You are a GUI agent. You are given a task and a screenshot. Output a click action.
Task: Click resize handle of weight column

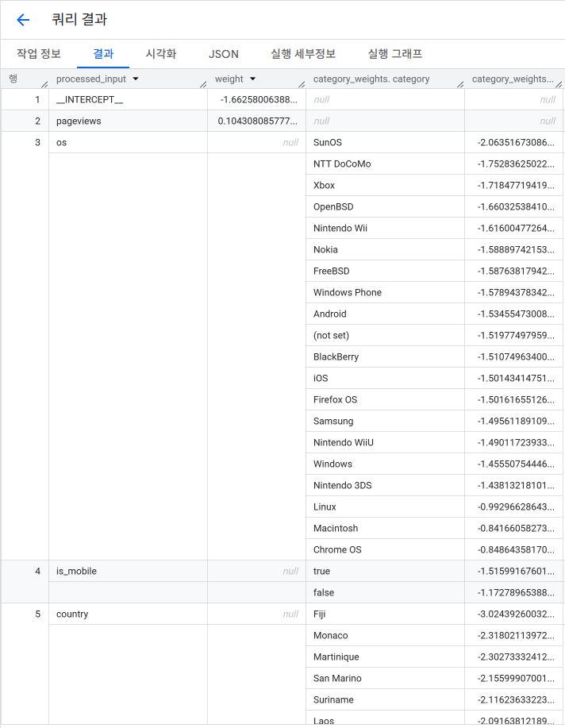coord(302,84)
